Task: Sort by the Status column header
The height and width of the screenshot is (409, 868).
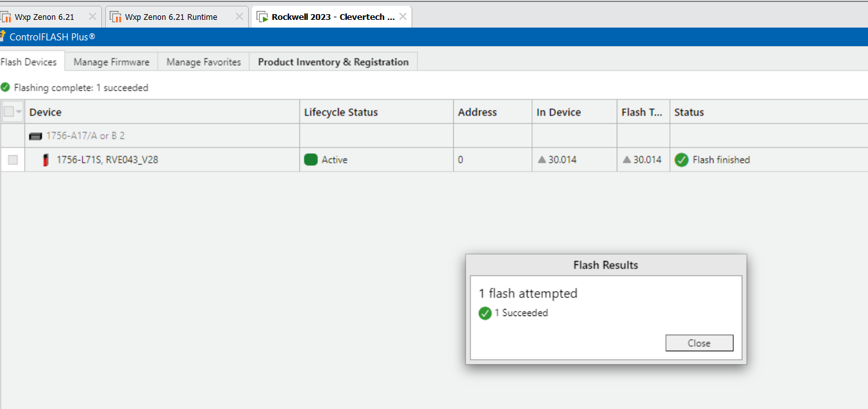Action: click(769, 112)
